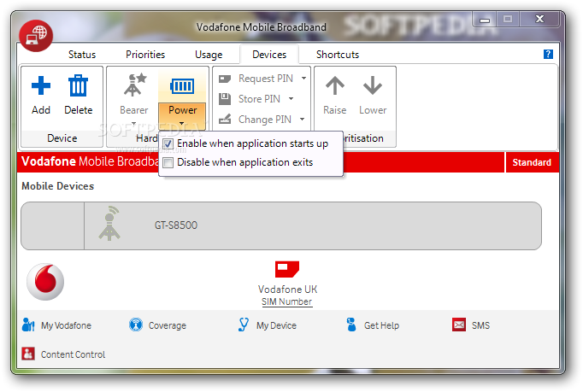Click the GT-S8500 antenna device icon
Viewport: 583px width, 392px height.
(x=109, y=223)
